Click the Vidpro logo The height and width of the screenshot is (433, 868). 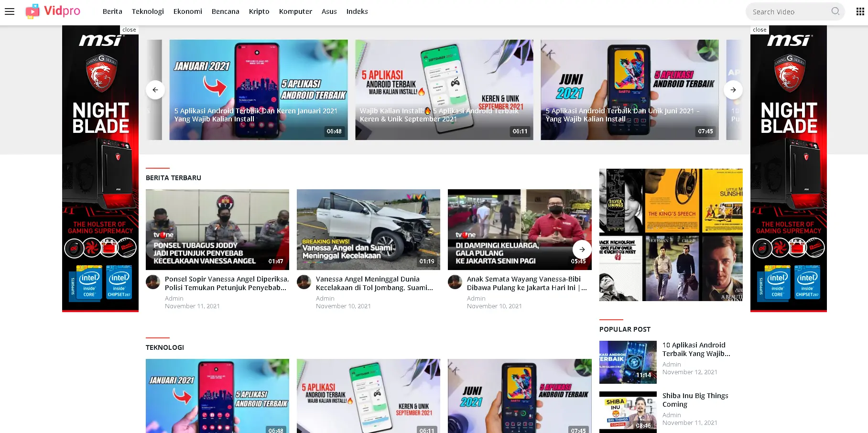tap(53, 11)
